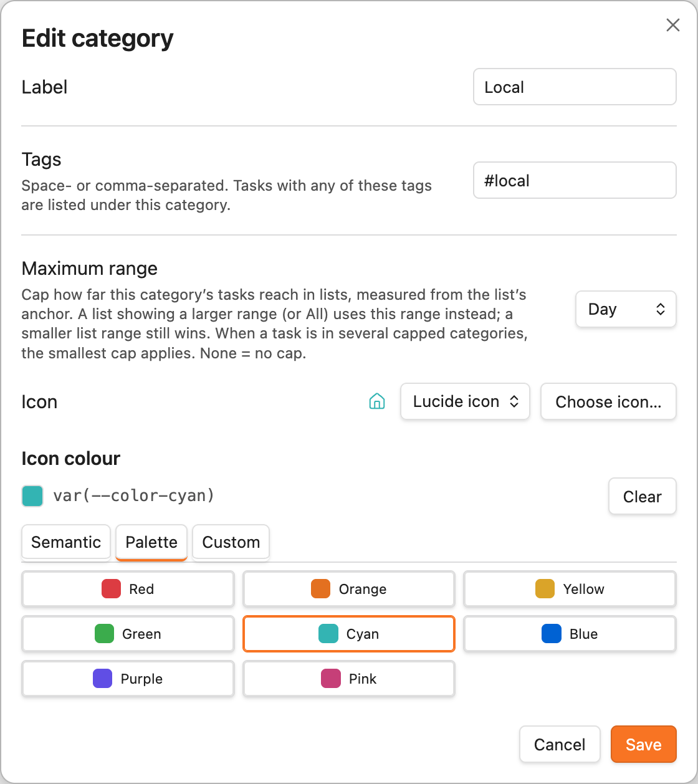Save the category changes
This screenshot has width=698, height=784.
tap(643, 744)
